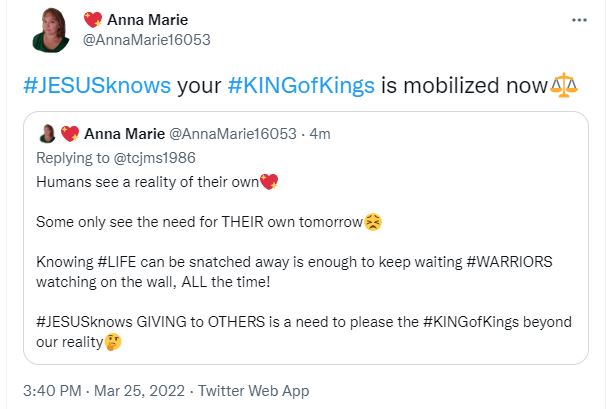Click the balance scale emoji in tweet
This screenshot has width=611, height=409.
tap(565, 85)
